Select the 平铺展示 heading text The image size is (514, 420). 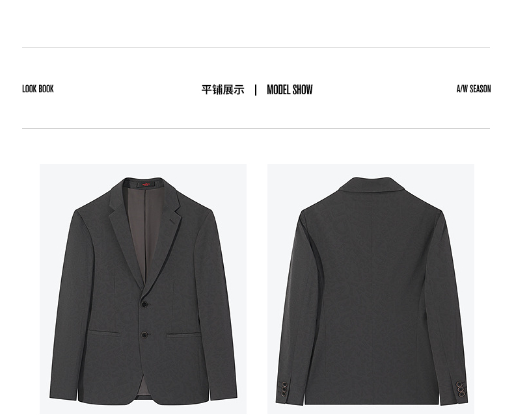click(x=223, y=90)
